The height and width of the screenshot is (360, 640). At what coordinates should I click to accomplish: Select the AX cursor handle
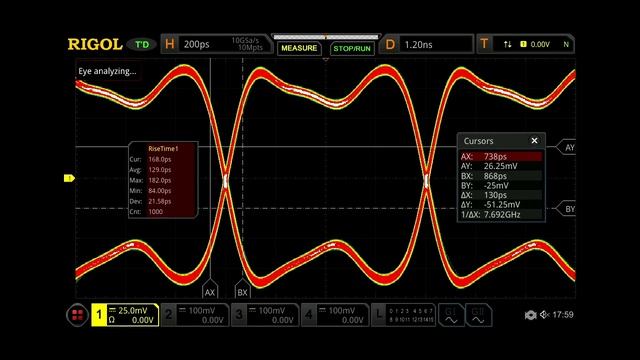click(x=210, y=289)
